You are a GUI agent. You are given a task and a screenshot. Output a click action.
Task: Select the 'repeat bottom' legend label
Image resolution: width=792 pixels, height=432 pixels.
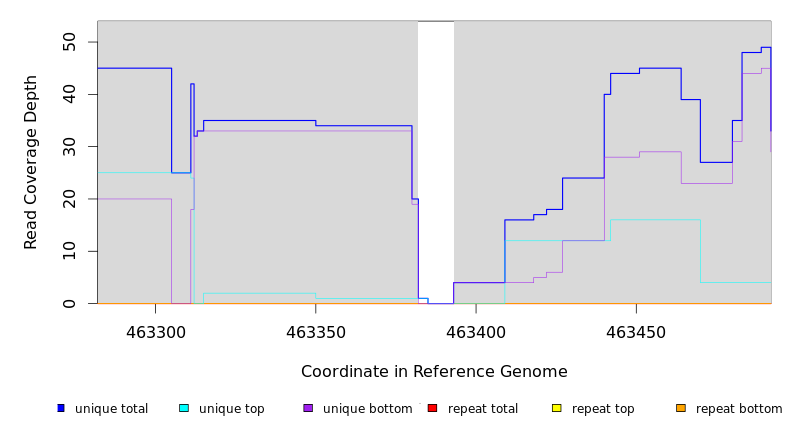(739, 409)
